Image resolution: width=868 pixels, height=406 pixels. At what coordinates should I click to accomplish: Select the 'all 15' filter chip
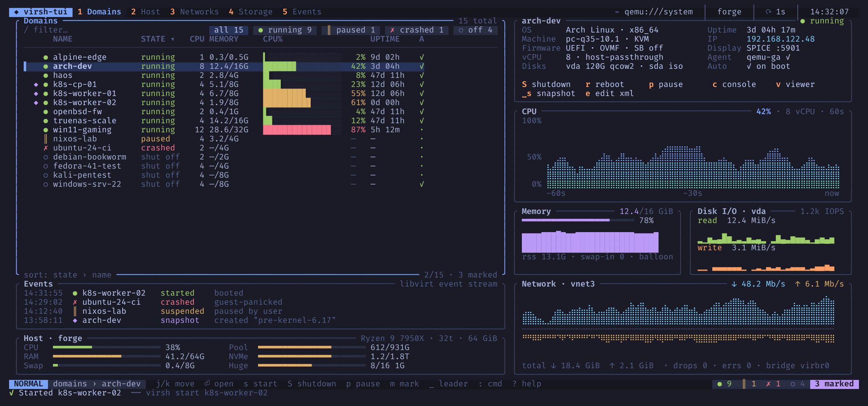tap(229, 30)
